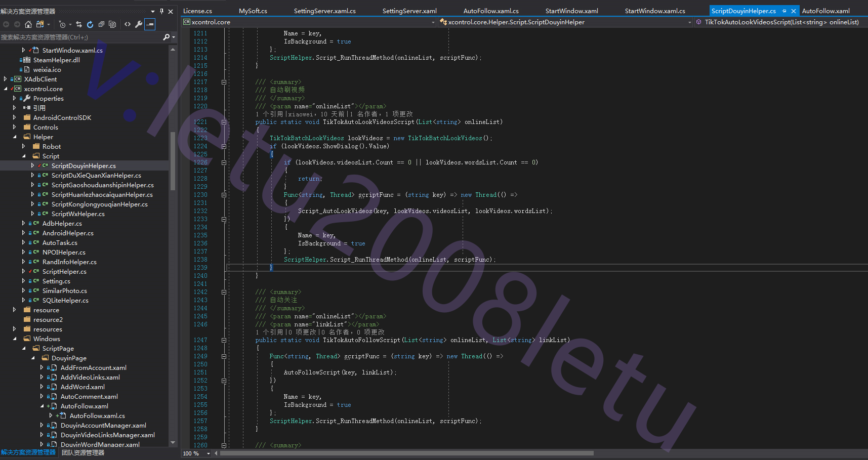Select AutoComment.xaml in the tree
This screenshot has width=868, height=460.
pos(89,397)
